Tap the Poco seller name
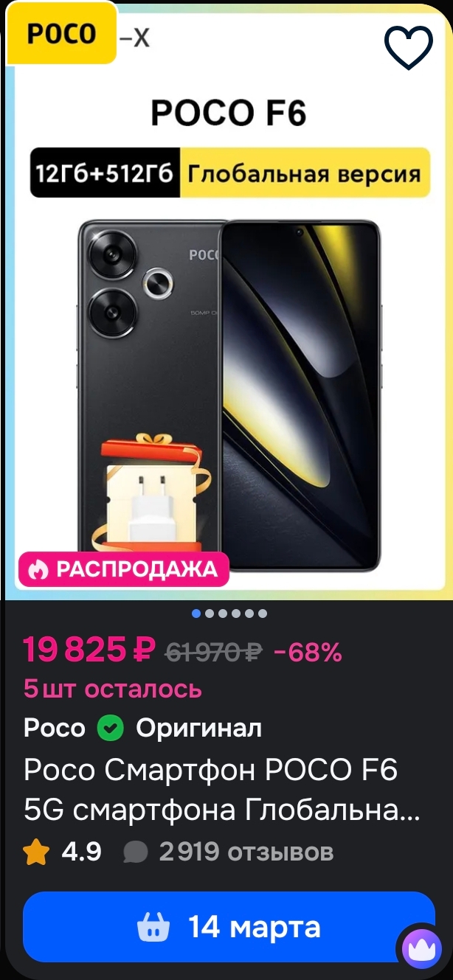453x980 pixels. (55, 729)
